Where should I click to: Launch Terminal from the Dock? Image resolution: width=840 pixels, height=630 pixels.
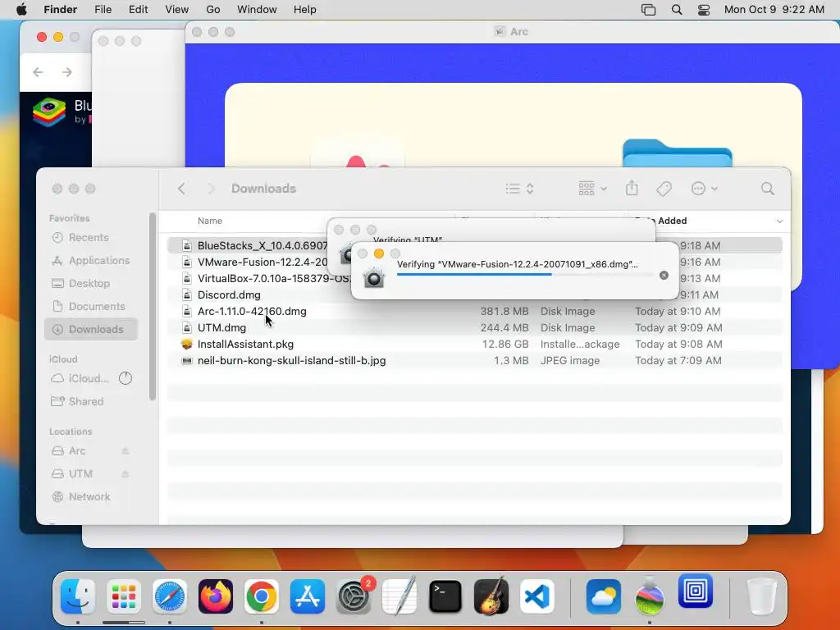pos(445,596)
